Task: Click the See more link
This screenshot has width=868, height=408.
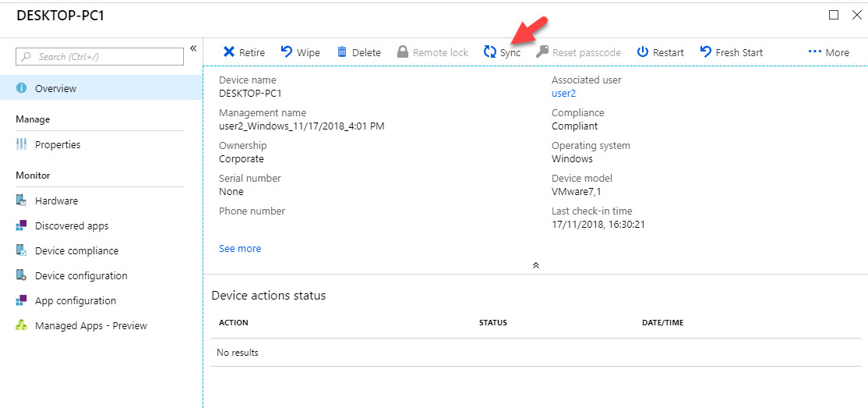Action: pos(240,248)
